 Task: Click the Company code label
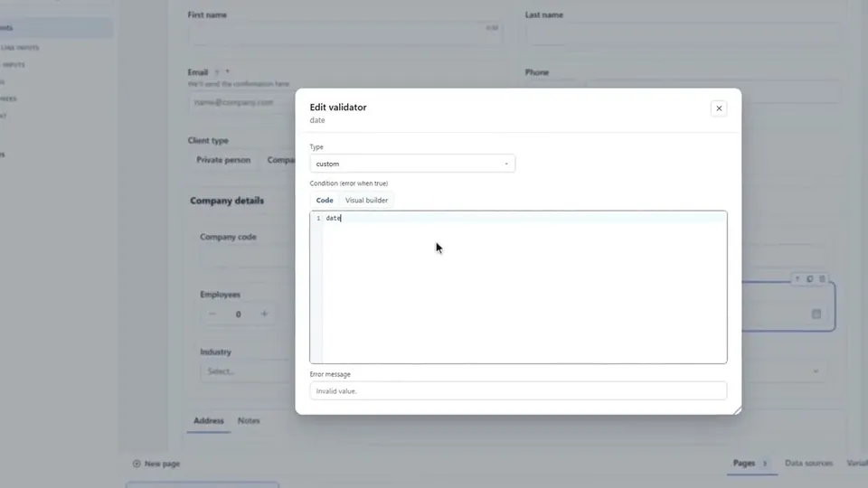click(228, 237)
